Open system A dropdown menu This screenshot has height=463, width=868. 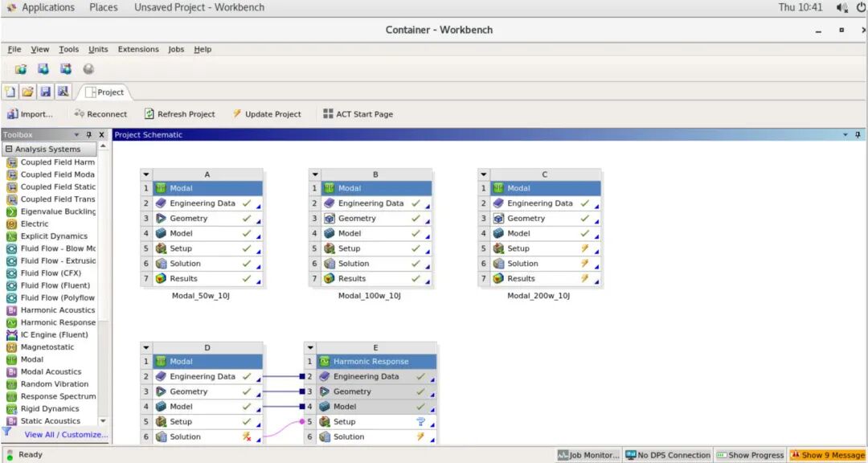[146, 174]
